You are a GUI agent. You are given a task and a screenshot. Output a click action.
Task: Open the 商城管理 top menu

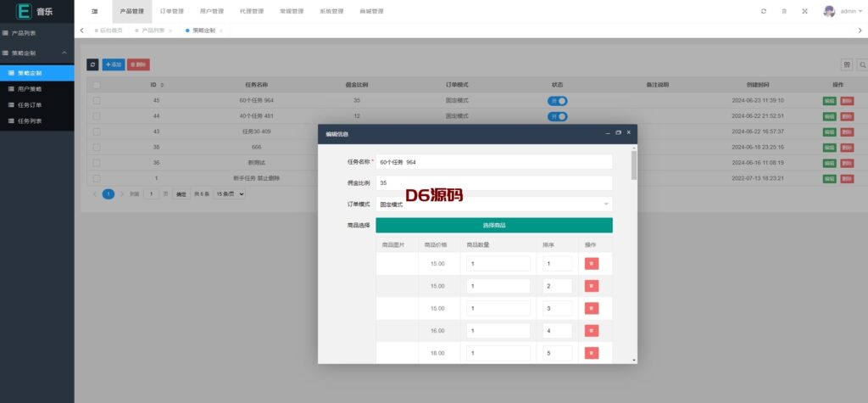click(371, 11)
